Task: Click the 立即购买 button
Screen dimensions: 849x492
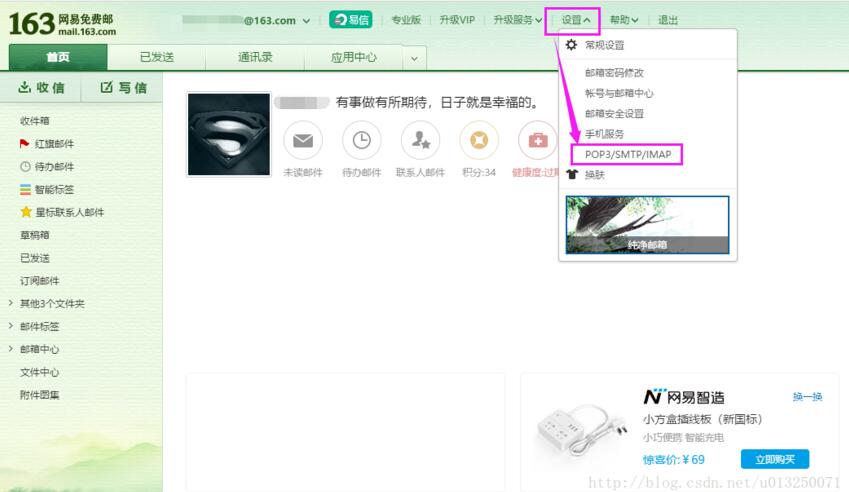Action: pyautogui.click(x=775, y=459)
